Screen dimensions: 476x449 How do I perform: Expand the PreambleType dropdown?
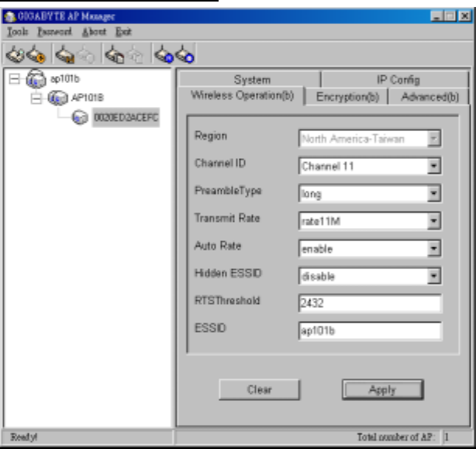tap(434, 193)
